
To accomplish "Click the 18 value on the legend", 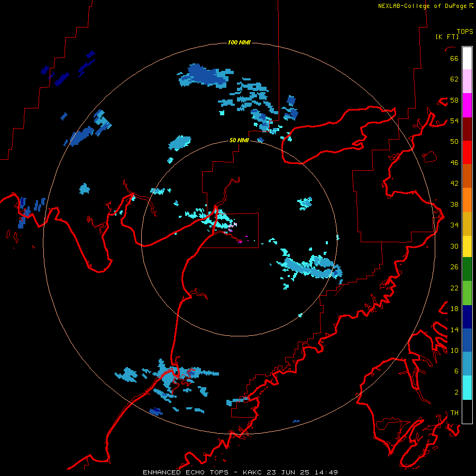I will pyautogui.click(x=454, y=309).
